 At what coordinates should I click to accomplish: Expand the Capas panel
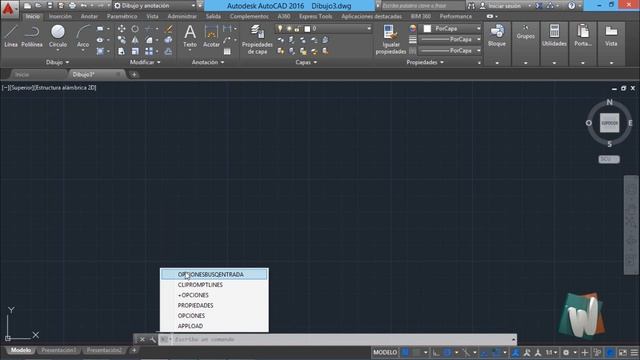(306, 62)
